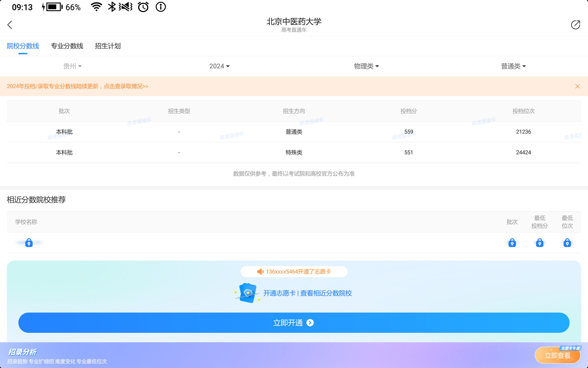Viewport: 588px width, 368px height.
Task: Tap the 559 投档分 value
Action: pos(409,132)
